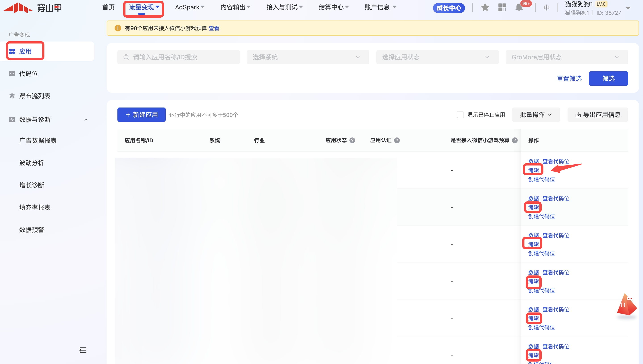
Task: Click the 应用认证 help question icon
Action: click(x=397, y=140)
